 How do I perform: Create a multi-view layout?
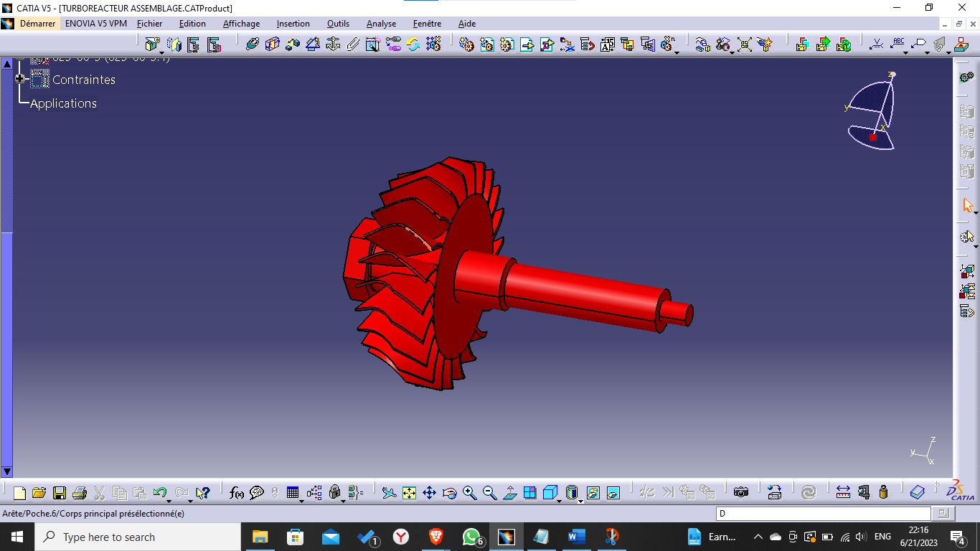click(x=530, y=493)
